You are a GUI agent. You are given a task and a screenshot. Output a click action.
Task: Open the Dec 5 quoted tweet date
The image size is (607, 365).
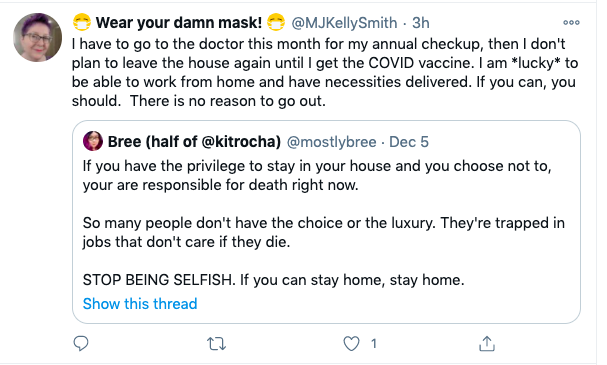tap(409, 142)
